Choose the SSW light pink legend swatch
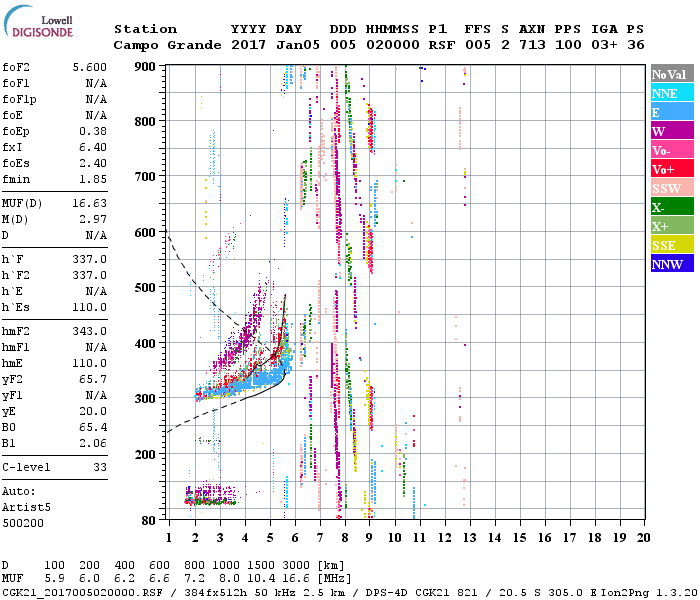The height and width of the screenshot is (600, 700). (x=671, y=188)
